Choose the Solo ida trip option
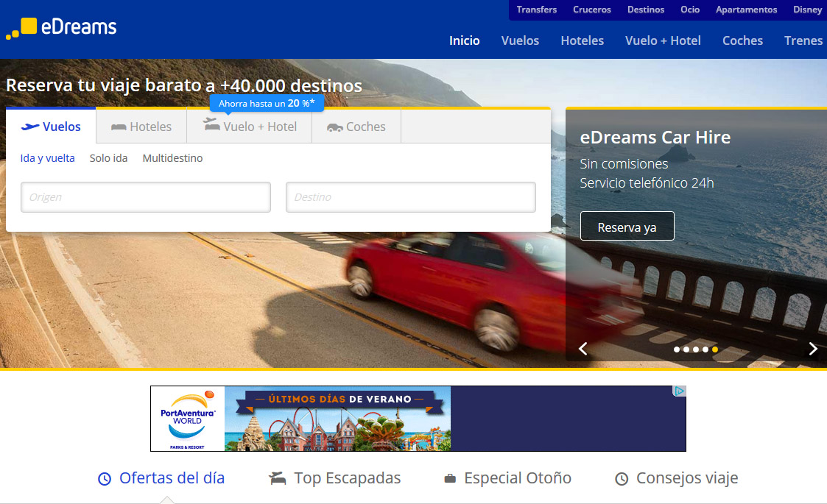Viewport: 827px width, 504px height. [108, 158]
